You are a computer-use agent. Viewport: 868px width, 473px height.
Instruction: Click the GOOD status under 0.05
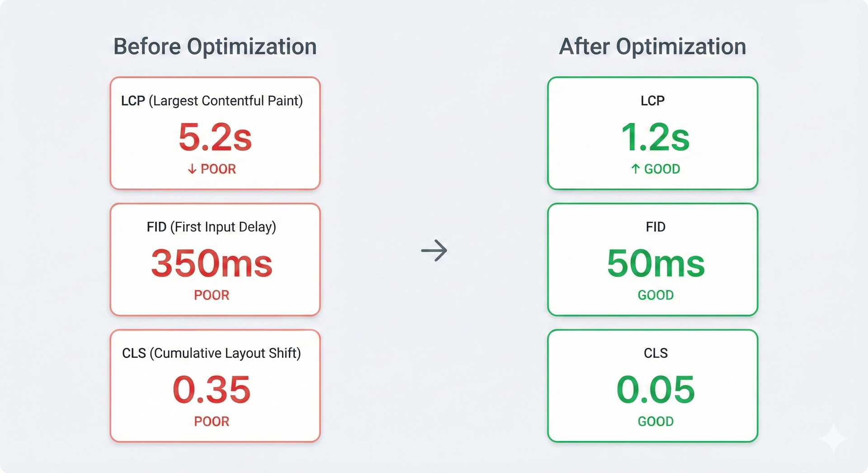(x=656, y=421)
